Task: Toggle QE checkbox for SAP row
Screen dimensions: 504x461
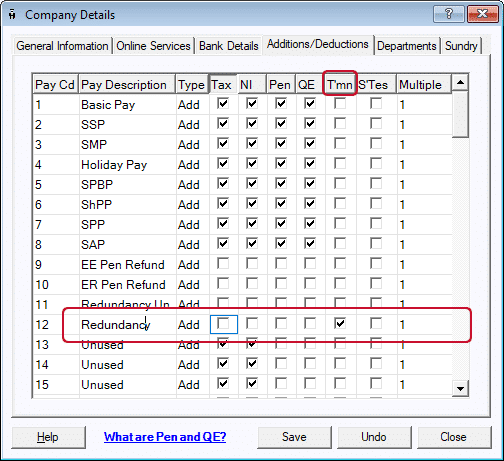Action: 310,244
